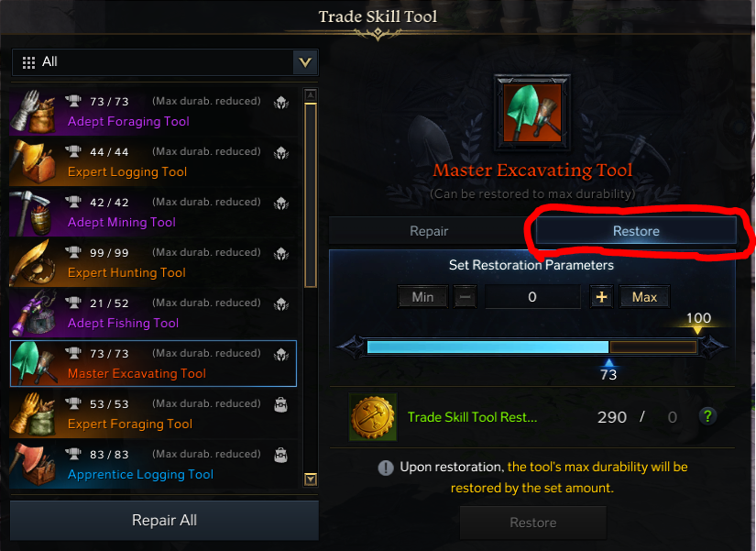Click the equipped helmet icon on Adept Foraging Tool

point(281,103)
